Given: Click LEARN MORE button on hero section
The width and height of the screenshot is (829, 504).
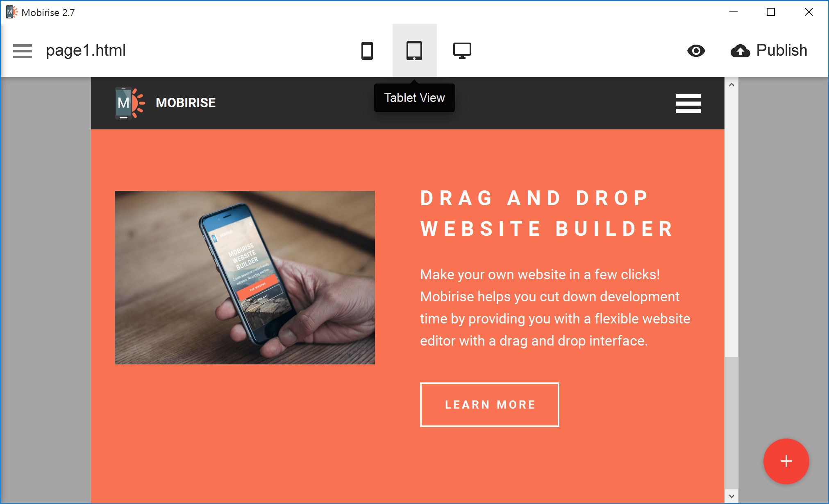Looking at the screenshot, I should 491,405.
